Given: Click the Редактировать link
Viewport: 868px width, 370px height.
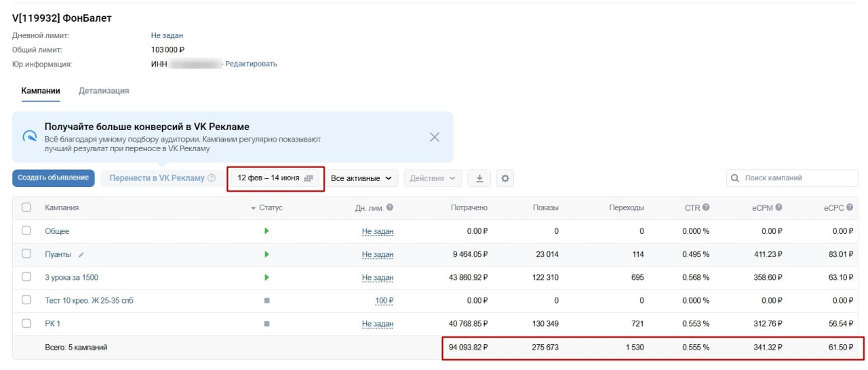Looking at the screenshot, I should point(251,64).
